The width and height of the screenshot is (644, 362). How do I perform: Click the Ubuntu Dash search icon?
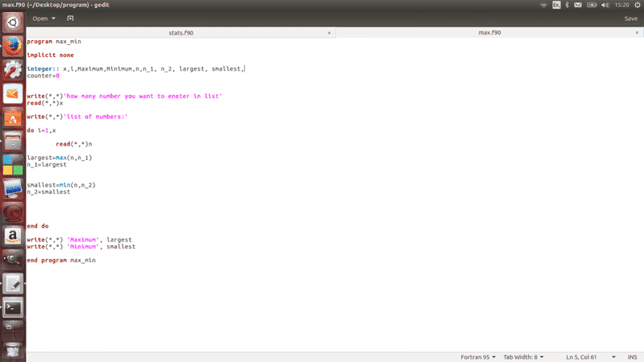pyautogui.click(x=13, y=22)
